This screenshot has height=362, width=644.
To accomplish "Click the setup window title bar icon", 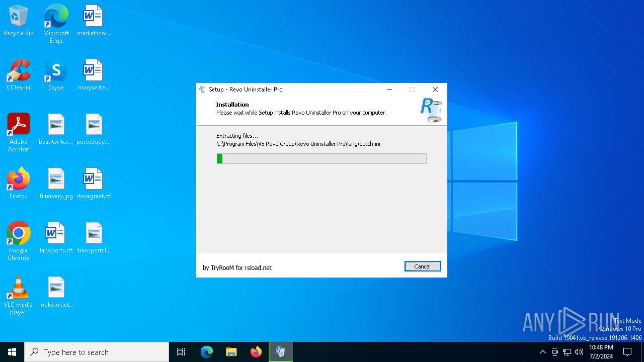I will coord(202,89).
